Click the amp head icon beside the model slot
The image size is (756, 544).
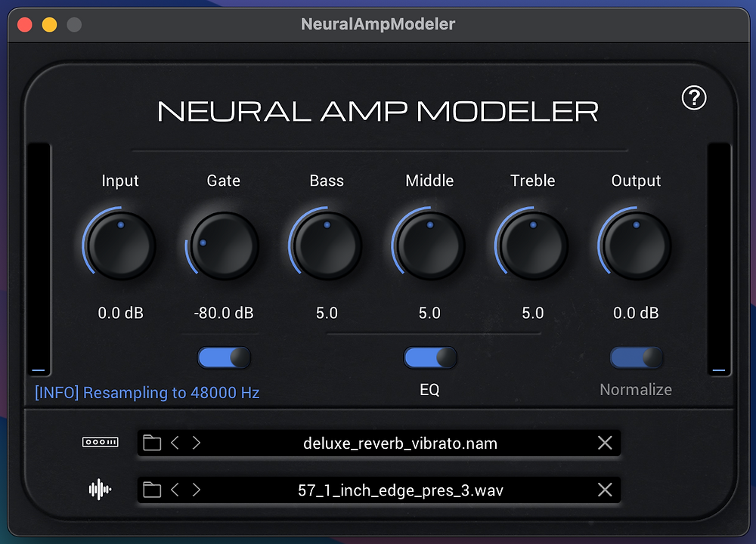pos(100,443)
